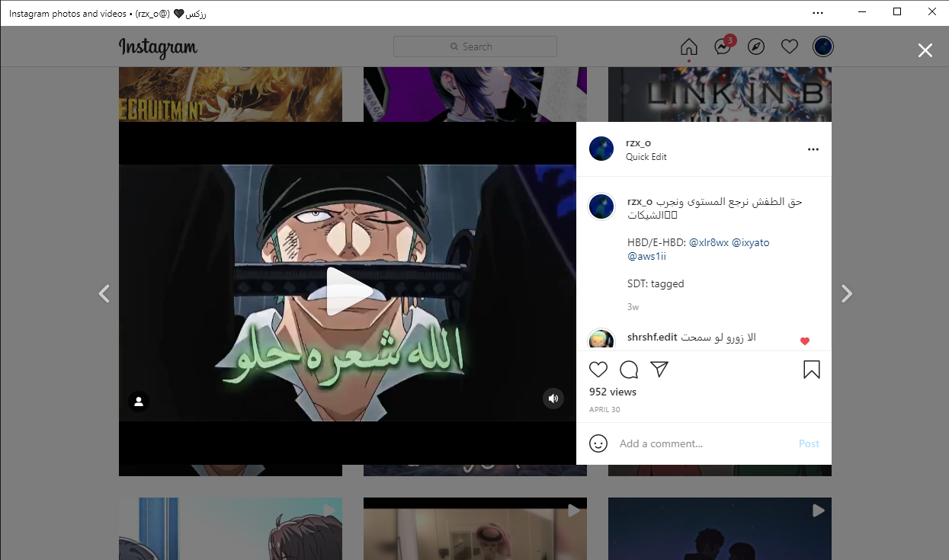Click shrshf.edit comment avatar

click(x=601, y=340)
